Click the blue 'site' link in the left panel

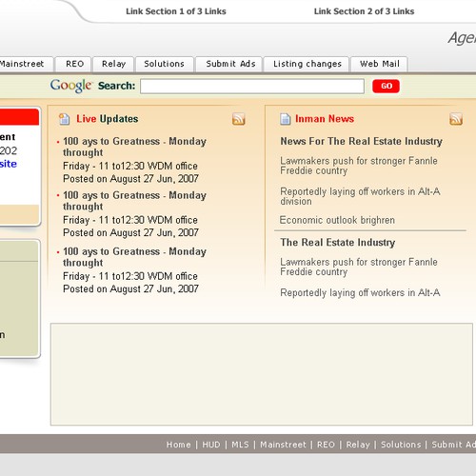point(9,164)
